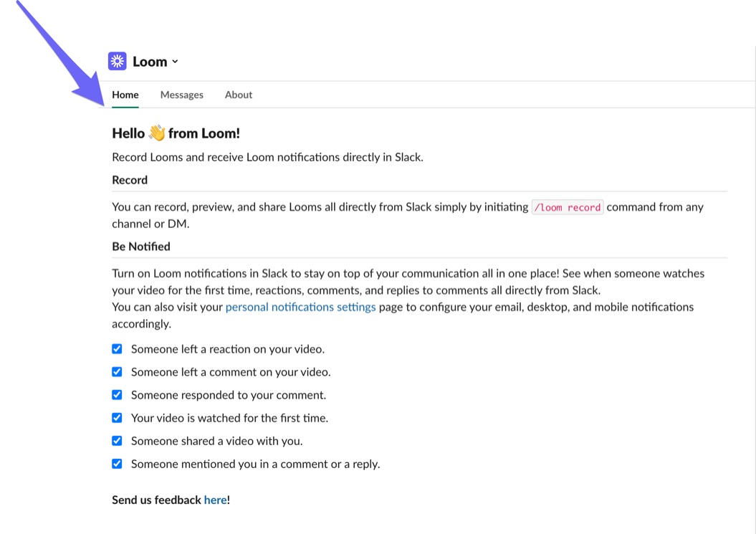Open the personal notifications settings link
756x534 pixels.
click(300, 307)
